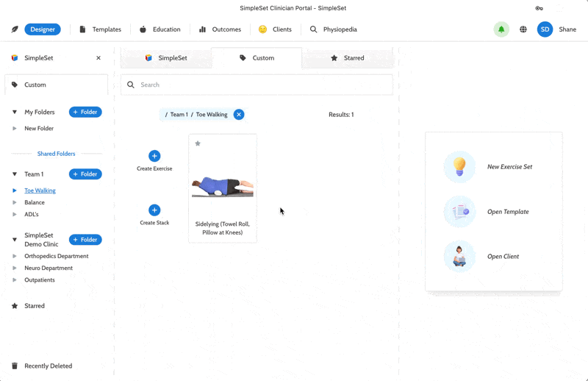Open the Clients page
This screenshot has width=588, height=381.
(x=275, y=29)
